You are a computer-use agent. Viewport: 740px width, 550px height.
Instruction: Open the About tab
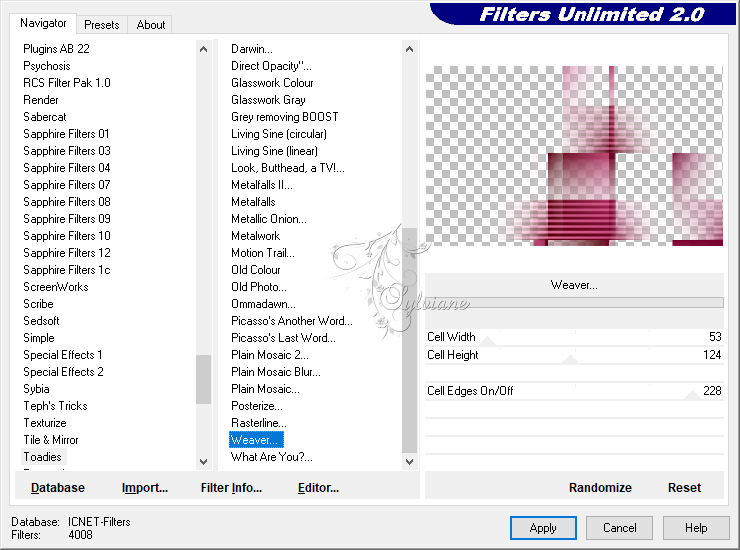[151, 25]
